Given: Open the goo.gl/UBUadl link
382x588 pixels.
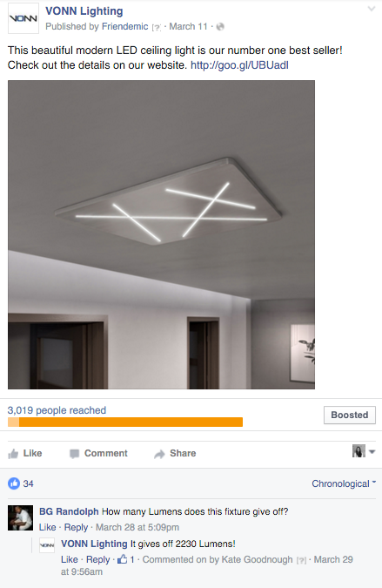Looking at the screenshot, I should click(x=239, y=65).
